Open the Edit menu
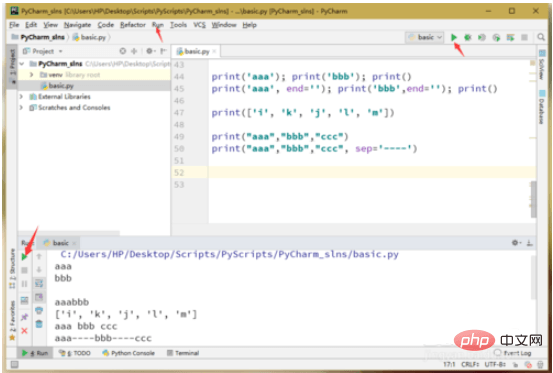 (31, 25)
